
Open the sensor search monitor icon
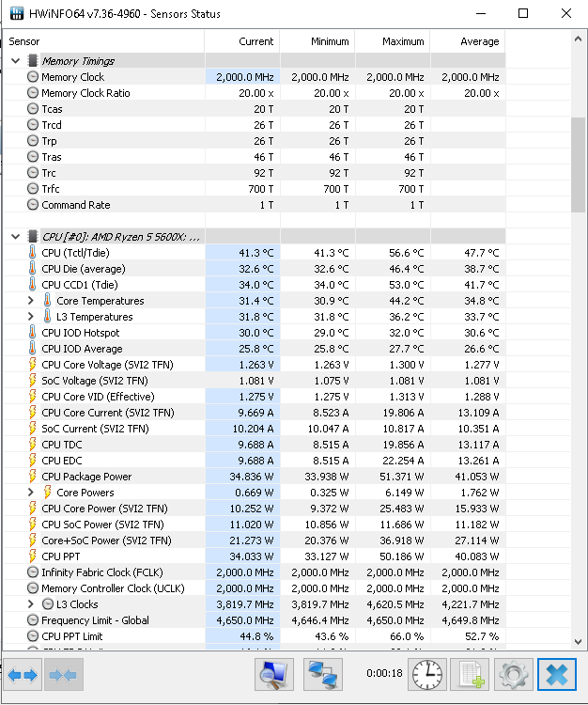point(274,675)
